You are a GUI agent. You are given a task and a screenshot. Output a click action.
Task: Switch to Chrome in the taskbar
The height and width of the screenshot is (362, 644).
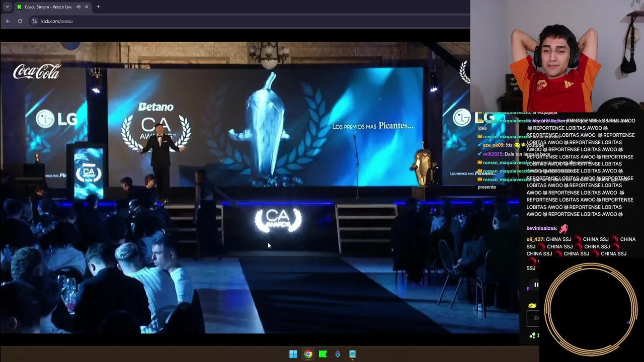click(x=308, y=354)
